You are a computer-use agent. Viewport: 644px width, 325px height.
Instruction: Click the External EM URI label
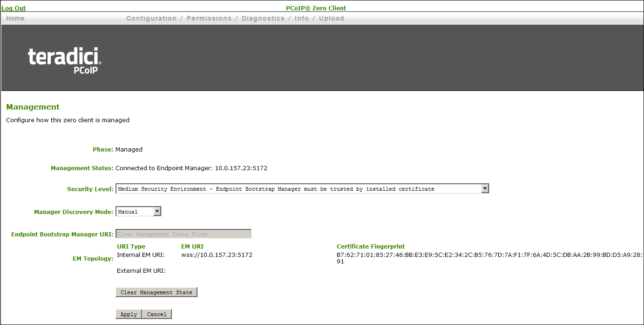pos(141,270)
